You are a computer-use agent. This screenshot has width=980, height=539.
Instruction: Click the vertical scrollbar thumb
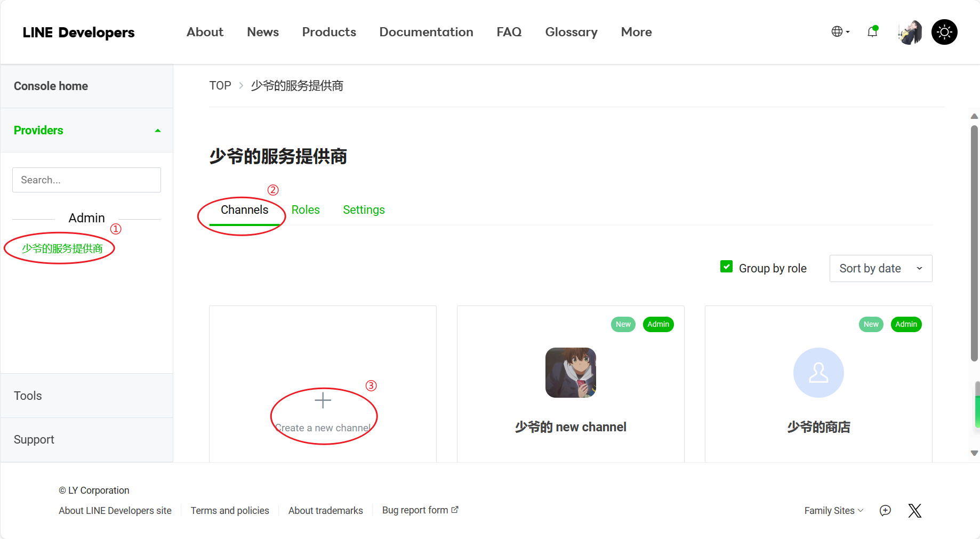974,243
